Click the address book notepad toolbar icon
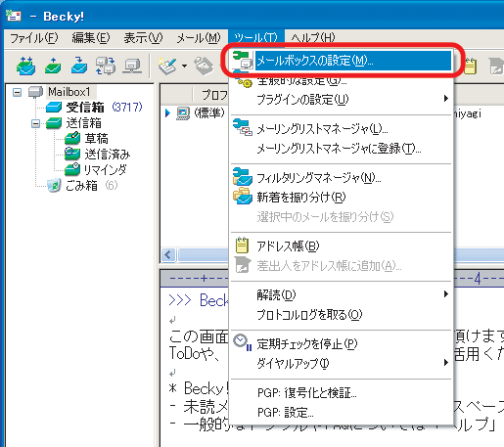 click(470, 66)
